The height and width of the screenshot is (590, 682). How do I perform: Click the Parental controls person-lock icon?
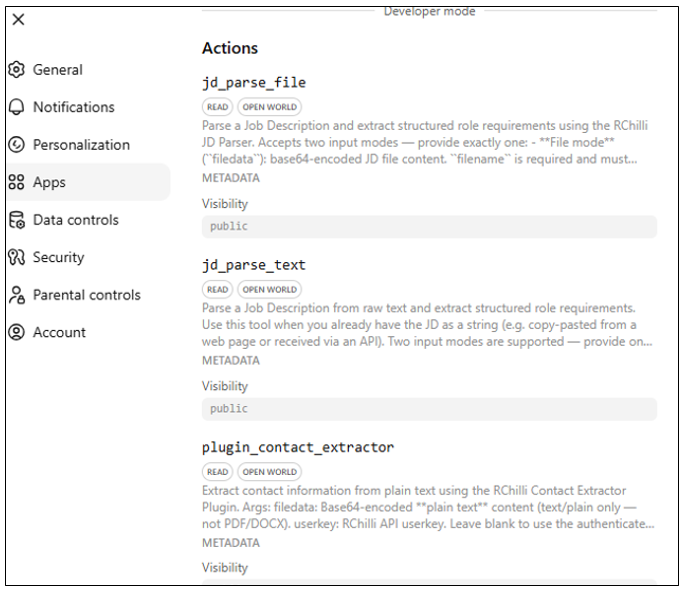pyautogui.click(x=17, y=295)
